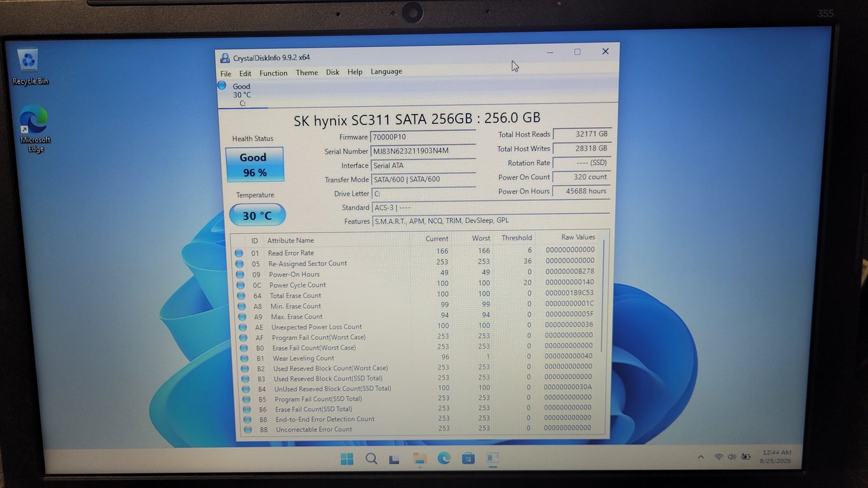Image resolution: width=868 pixels, height=488 pixels.
Task: Click the status circle for Power-On Hours row
Action: (240, 274)
